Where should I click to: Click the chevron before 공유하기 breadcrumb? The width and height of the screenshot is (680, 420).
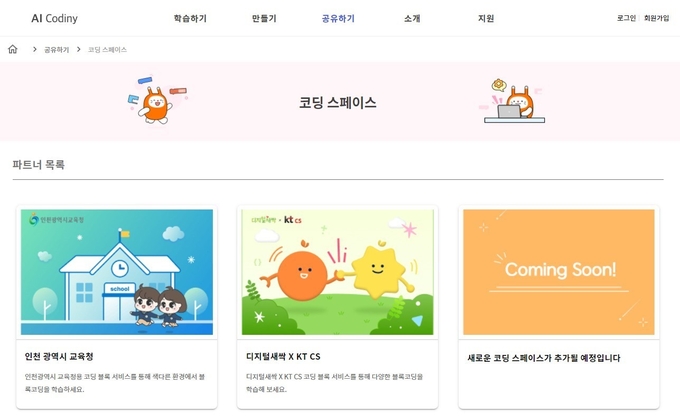point(35,49)
